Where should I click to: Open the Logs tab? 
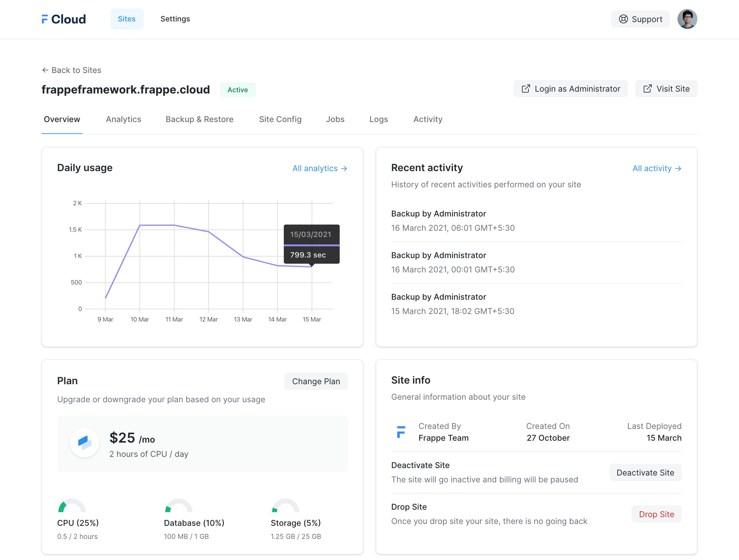(x=379, y=119)
